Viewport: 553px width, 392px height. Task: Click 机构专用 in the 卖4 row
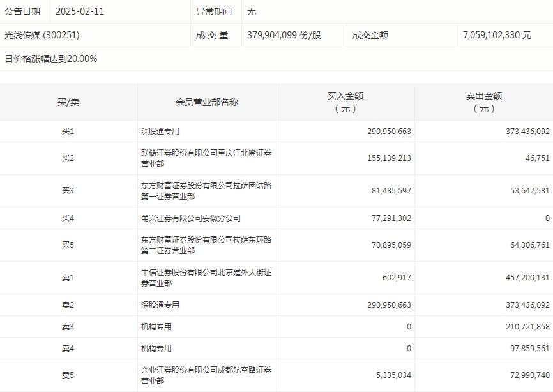(156, 349)
